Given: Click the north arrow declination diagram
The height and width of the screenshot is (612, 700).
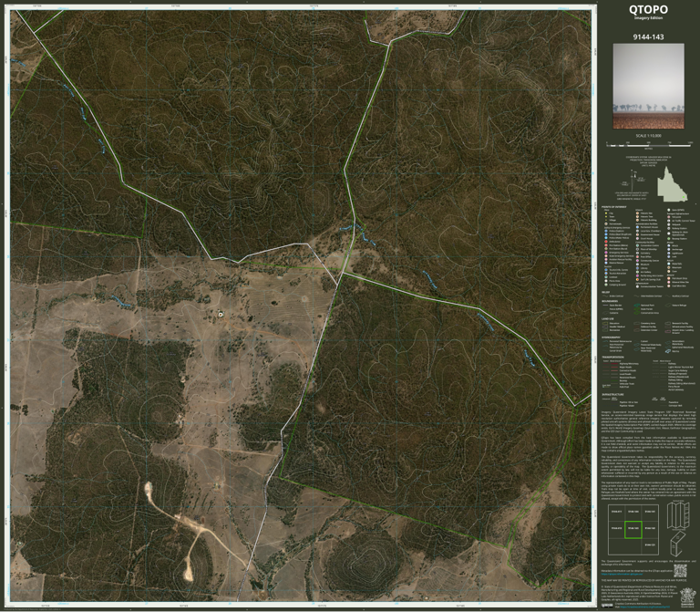Looking at the screenshot, I should 633,180.
